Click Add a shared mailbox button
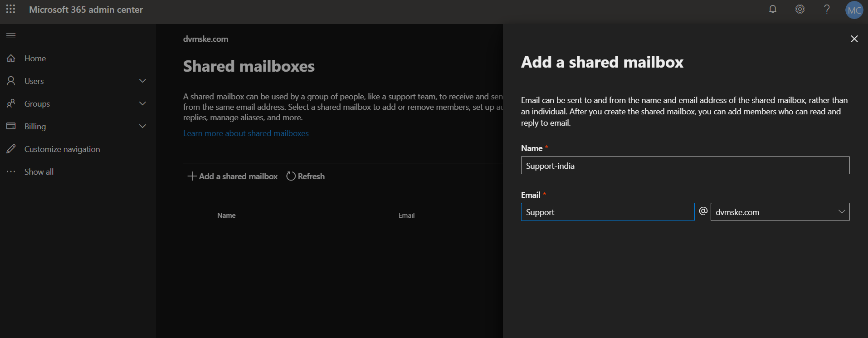Viewport: 868px width, 338px height. click(x=233, y=176)
